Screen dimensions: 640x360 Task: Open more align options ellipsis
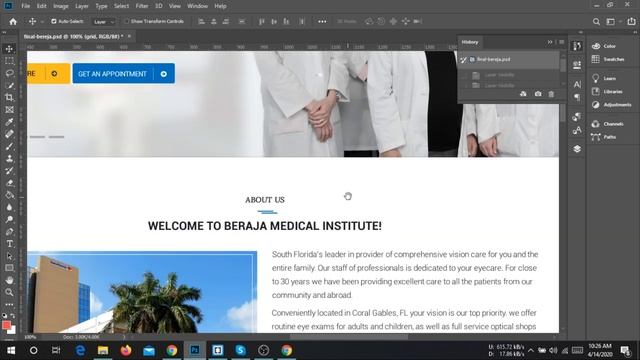(x=322, y=22)
